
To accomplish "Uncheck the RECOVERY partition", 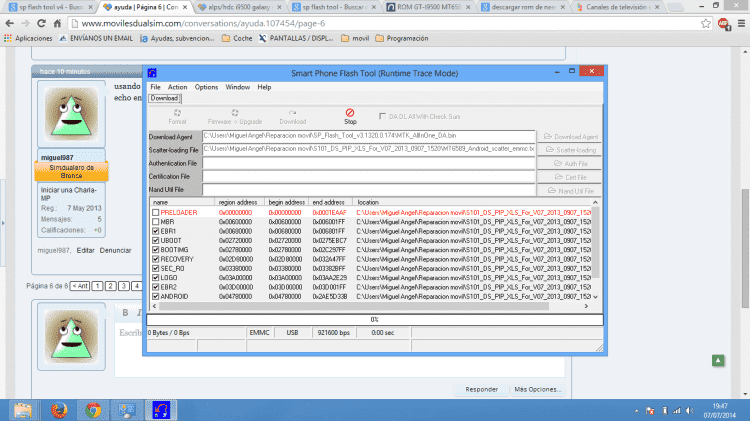I will point(155,259).
